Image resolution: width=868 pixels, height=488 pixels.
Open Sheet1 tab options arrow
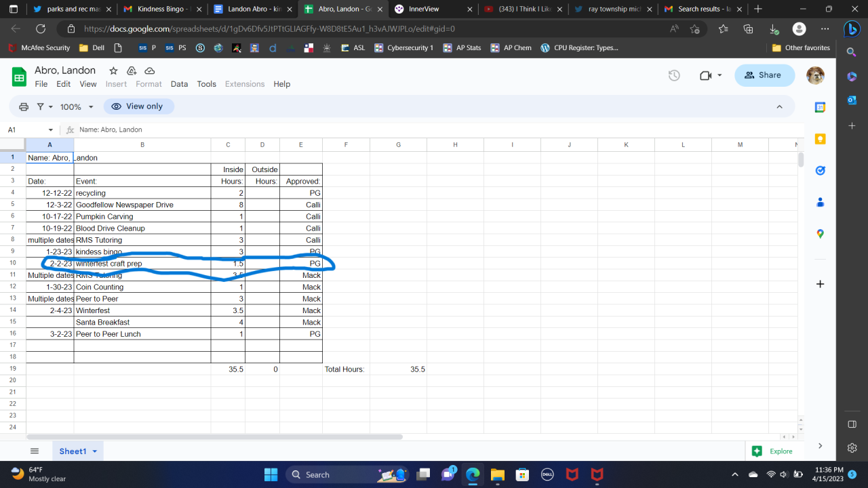pos(95,451)
